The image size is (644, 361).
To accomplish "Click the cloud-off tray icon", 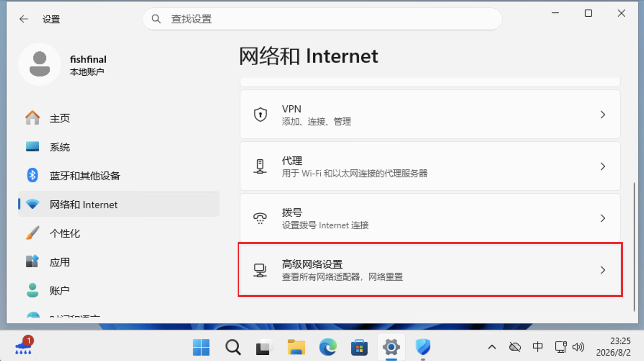I will click(x=515, y=347).
